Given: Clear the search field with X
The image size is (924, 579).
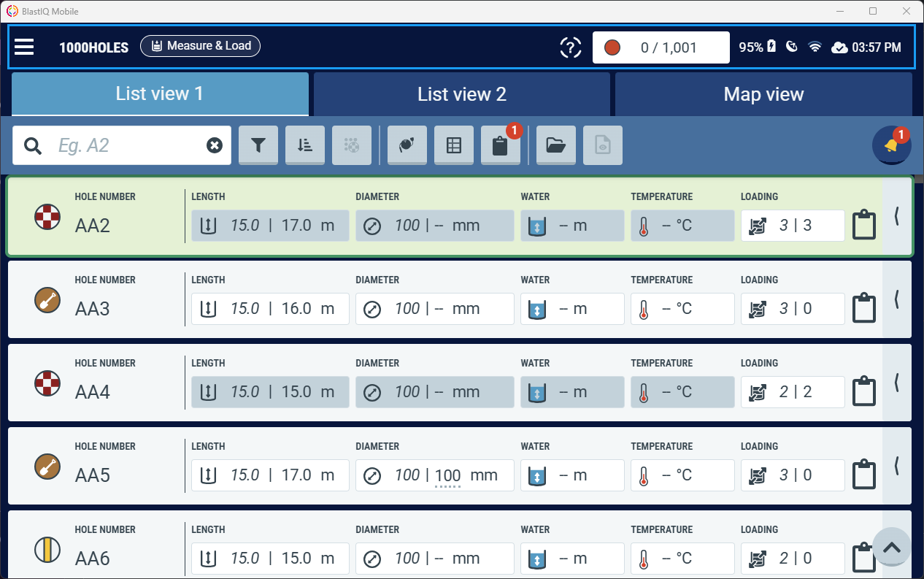Looking at the screenshot, I should 214,145.
